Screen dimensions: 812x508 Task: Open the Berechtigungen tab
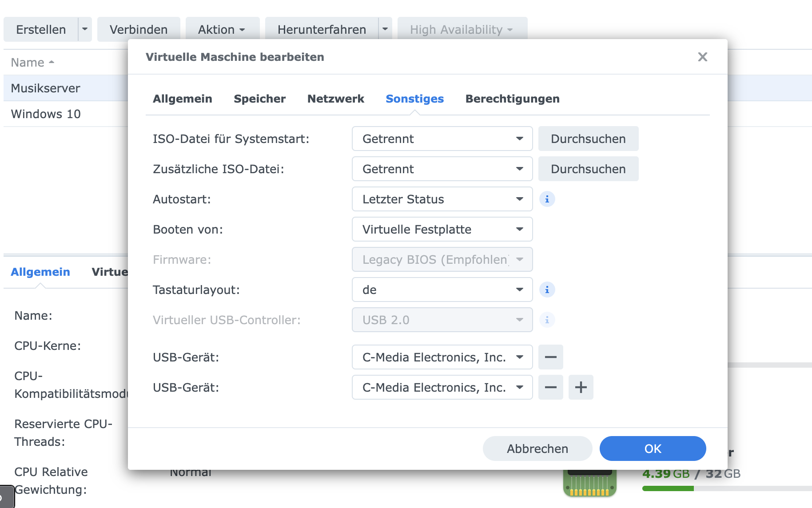click(512, 99)
